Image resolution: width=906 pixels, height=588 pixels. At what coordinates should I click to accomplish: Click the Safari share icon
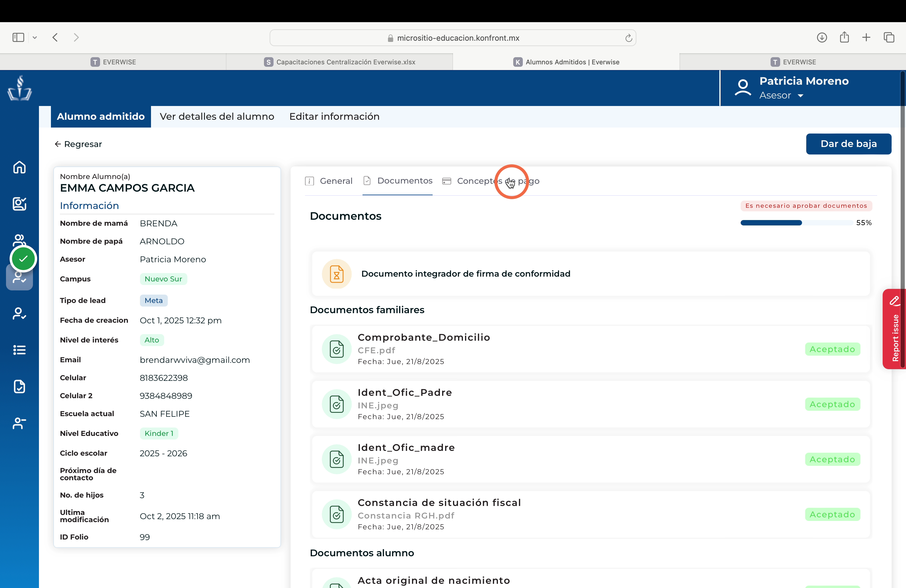[844, 37]
